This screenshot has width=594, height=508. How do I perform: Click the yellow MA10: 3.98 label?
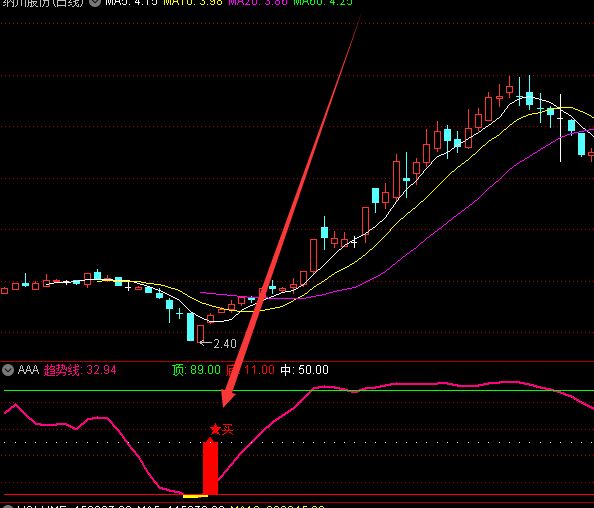193,2
